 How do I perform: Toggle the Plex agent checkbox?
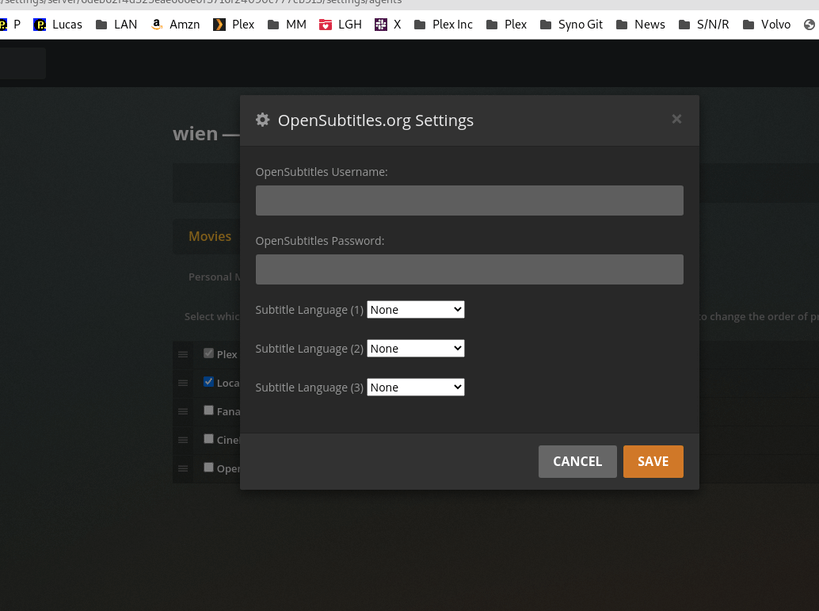point(208,353)
